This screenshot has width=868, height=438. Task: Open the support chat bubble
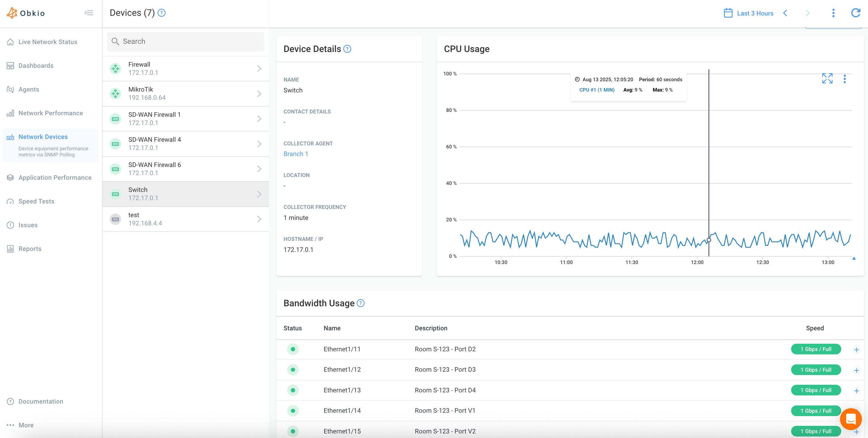(850, 419)
